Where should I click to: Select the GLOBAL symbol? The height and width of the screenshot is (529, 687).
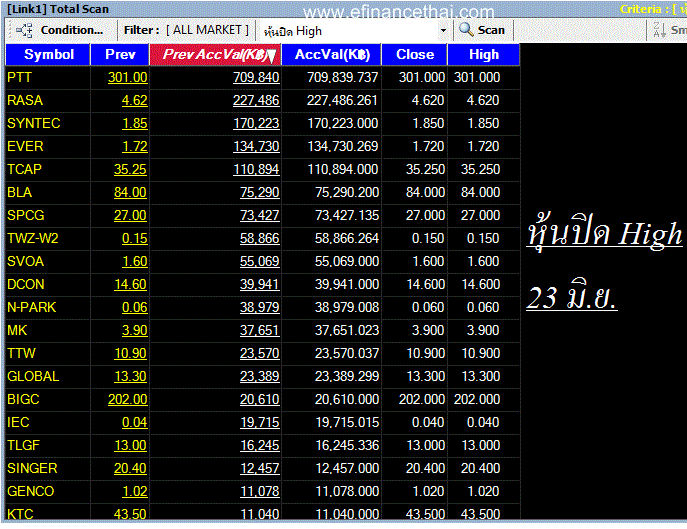click(x=33, y=376)
